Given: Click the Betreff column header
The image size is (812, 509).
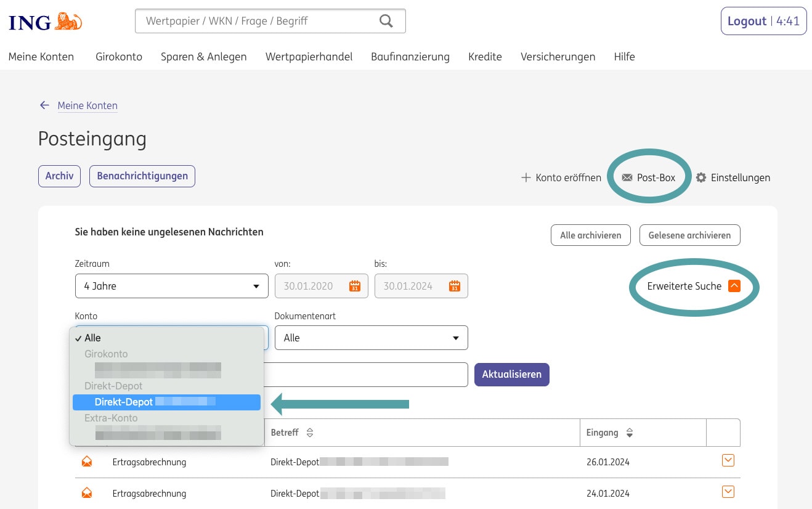Looking at the screenshot, I should (285, 433).
